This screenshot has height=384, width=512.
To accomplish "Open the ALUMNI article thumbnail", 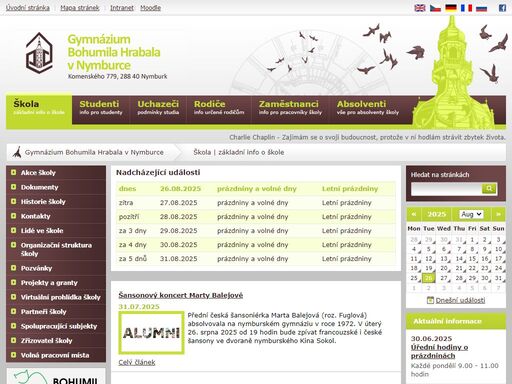I will click(151, 333).
